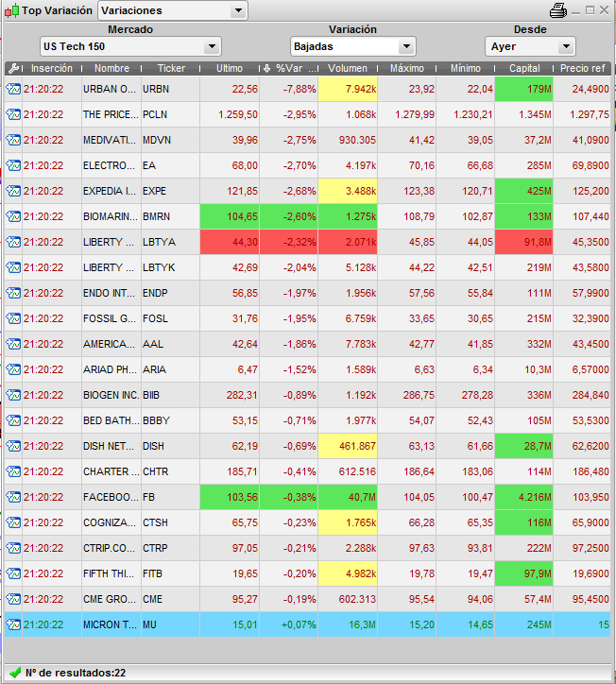Open chart icon for ARIA row
The width and height of the screenshot is (616, 684).
point(13,370)
